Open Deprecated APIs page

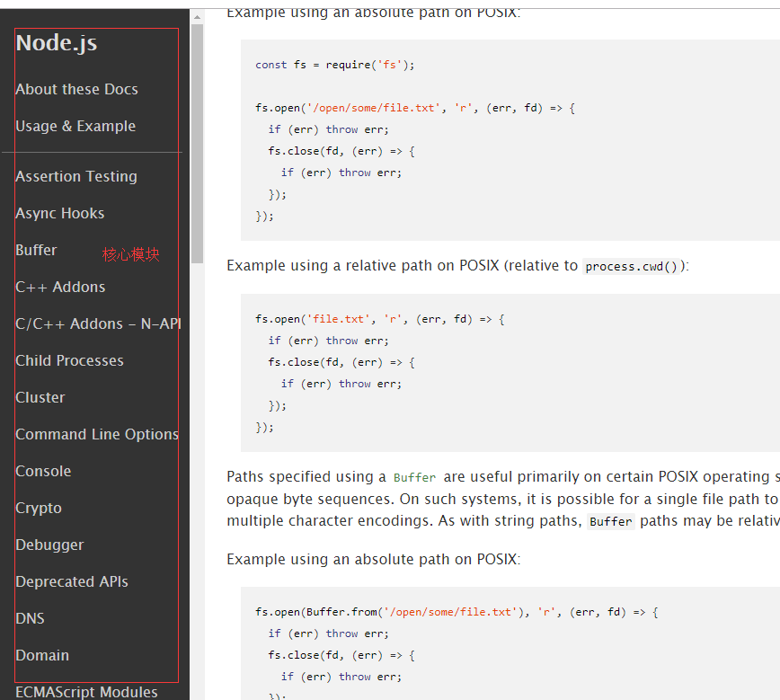72,581
